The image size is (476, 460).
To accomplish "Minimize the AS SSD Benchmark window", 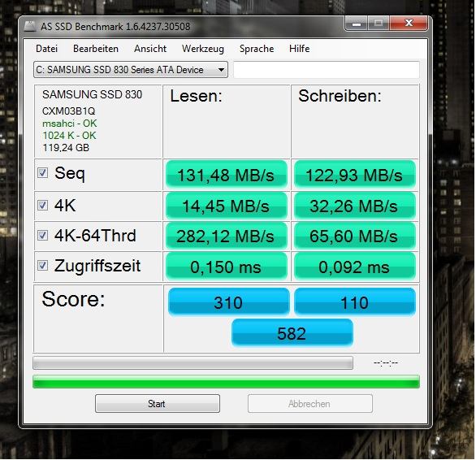I will [x=357, y=24].
